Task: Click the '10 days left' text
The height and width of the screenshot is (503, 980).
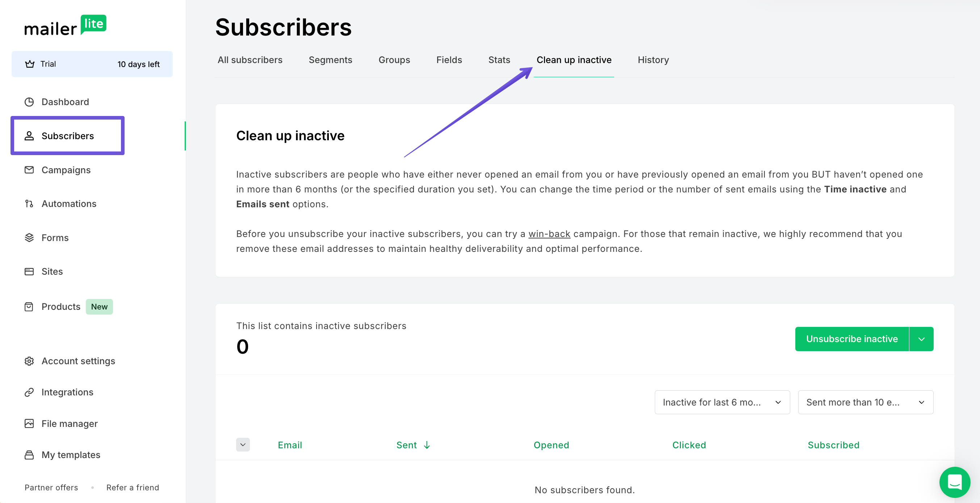Action: 138,64
